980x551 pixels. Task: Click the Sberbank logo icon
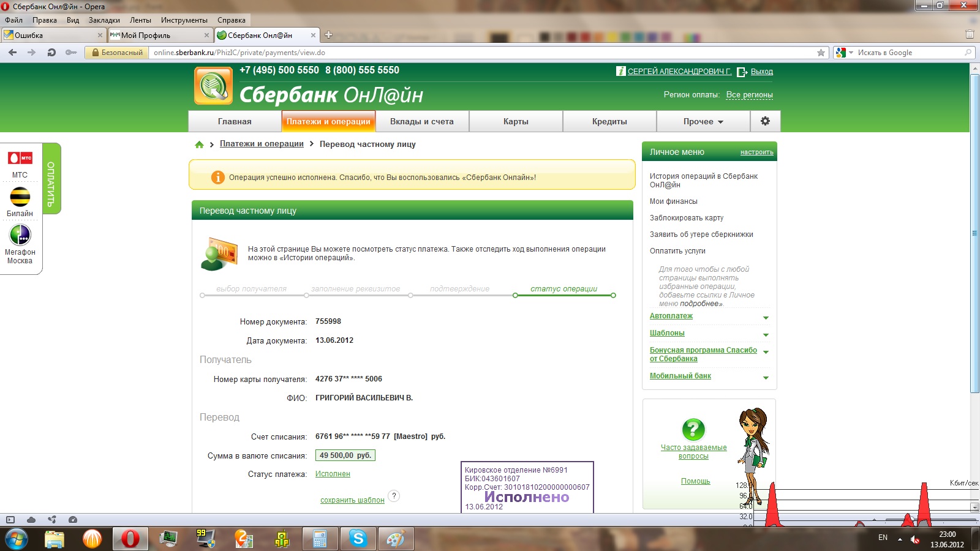[x=214, y=86]
